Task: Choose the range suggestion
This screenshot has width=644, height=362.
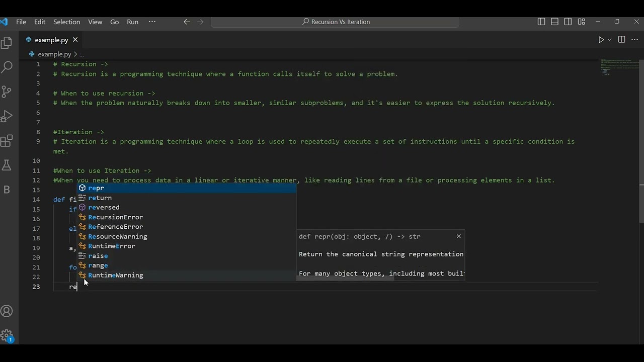Action: tap(186, 265)
